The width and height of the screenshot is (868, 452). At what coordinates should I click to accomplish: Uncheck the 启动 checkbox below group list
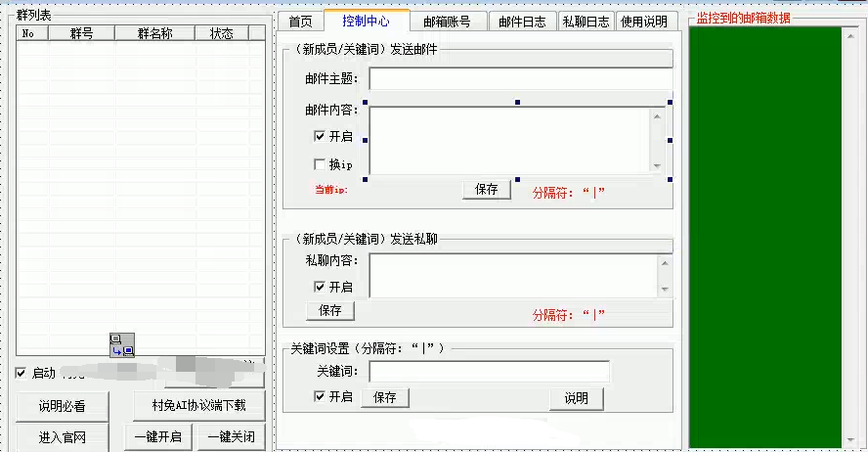[x=22, y=373]
